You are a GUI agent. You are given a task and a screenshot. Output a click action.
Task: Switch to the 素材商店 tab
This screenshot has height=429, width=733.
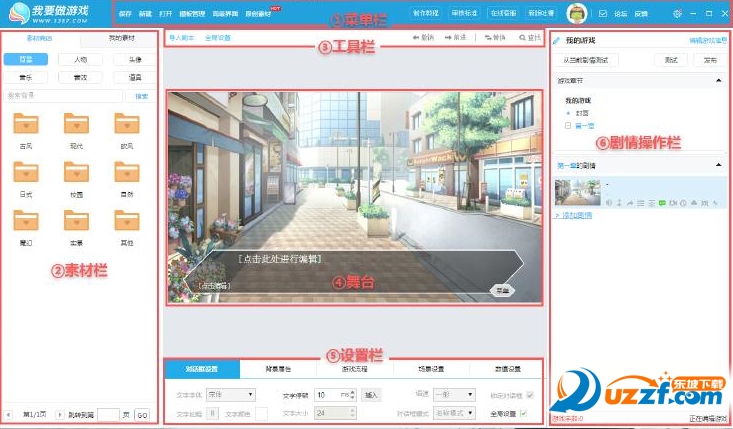click(39, 38)
